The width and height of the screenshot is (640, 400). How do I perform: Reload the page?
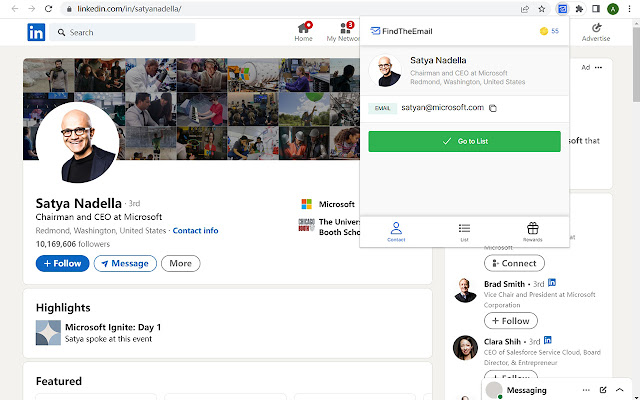[48, 9]
